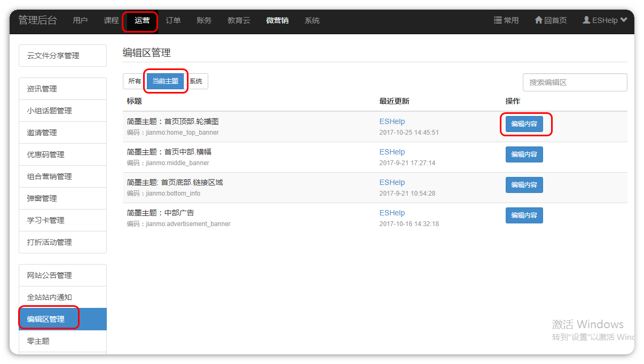Switch to the 所有 filter tab
Screen dimensions: 644x364
coord(135,81)
